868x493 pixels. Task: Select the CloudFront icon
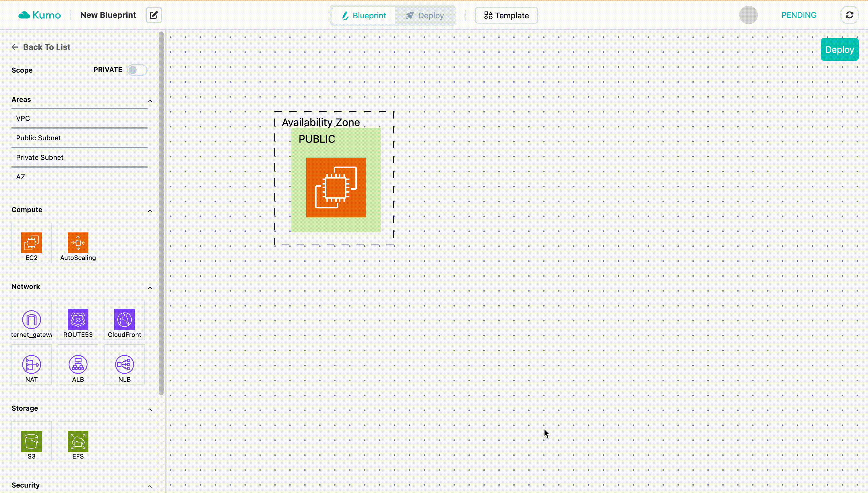pyautogui.click(x=124, y=319)
